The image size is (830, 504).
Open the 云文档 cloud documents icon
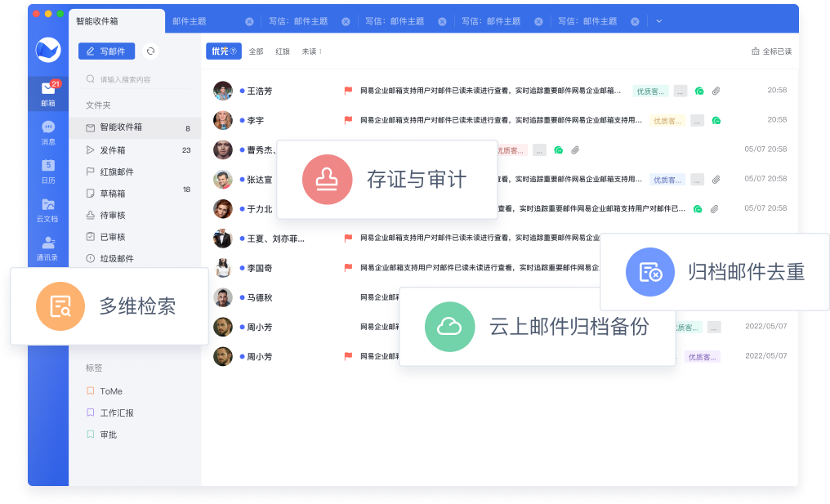(x=48, y=207)
